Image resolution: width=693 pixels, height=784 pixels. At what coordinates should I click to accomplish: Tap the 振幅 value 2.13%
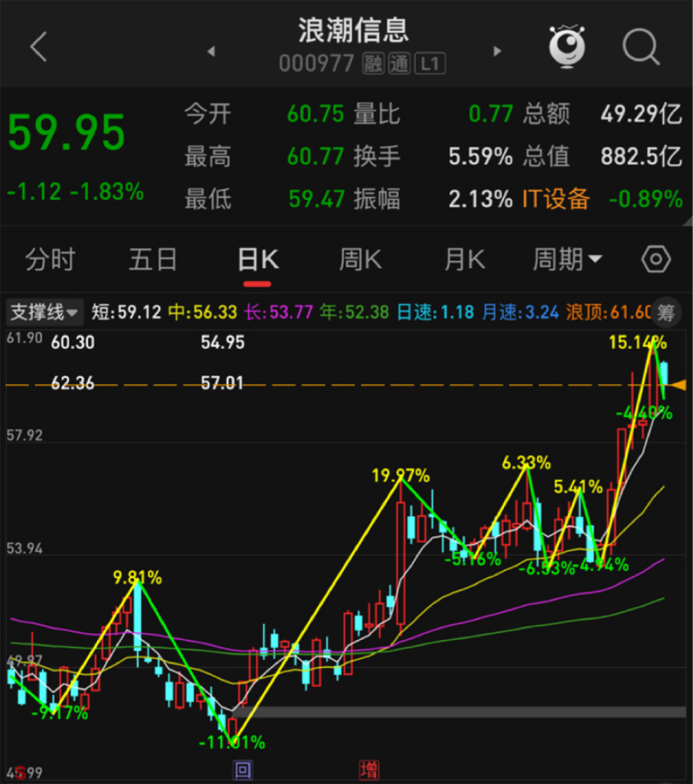coord(481,199)
